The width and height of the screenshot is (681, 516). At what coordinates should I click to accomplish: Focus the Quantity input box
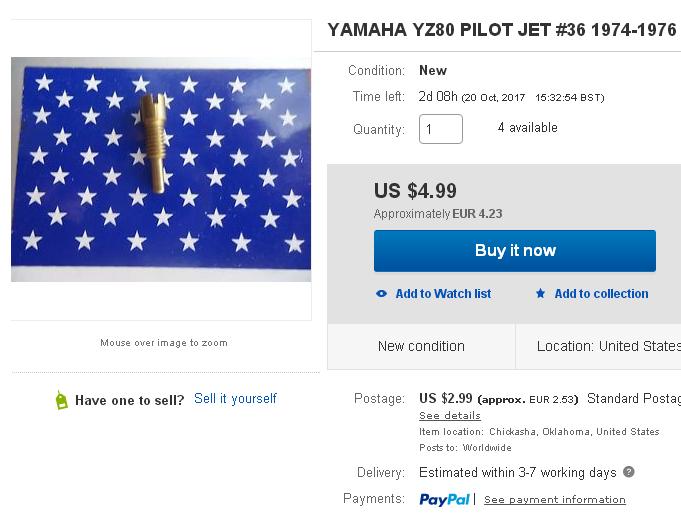(441, 129)
